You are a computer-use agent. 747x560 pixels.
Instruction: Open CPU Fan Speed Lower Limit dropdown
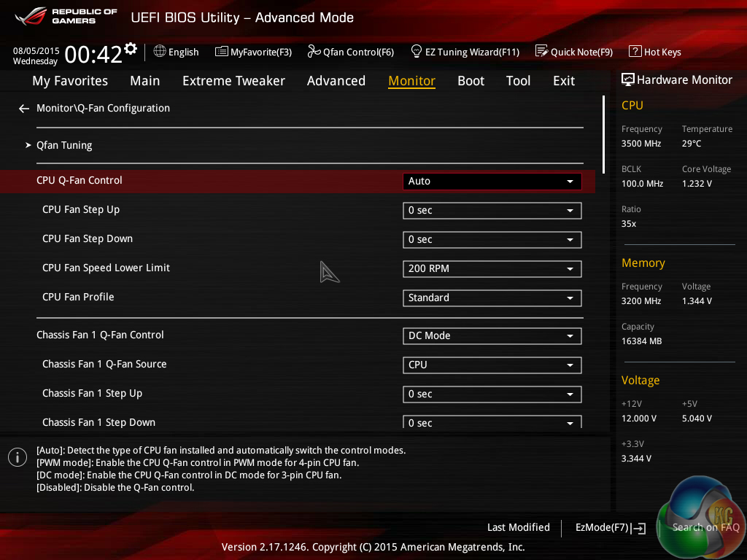[x=492, y=268]
